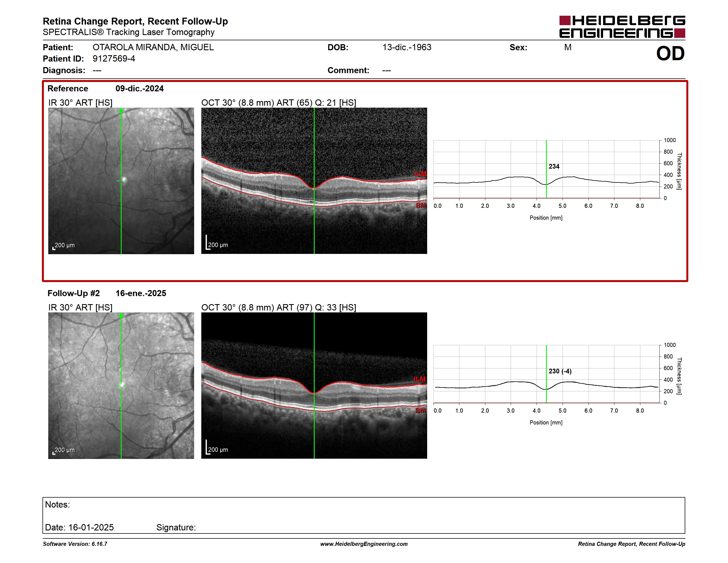The width and height of the screenshot is (728, 563).
Task: Click the DOB value 13-dic.-1963
Action: (x=407, y=47)
